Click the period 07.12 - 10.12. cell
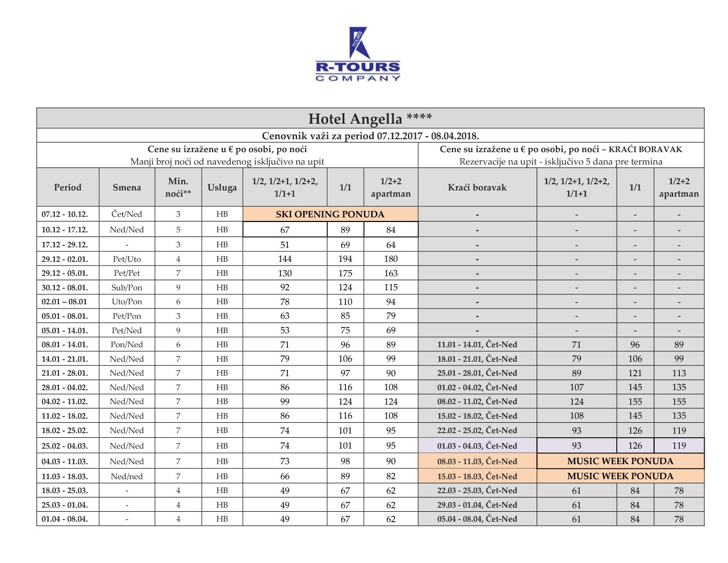Image resolution: width=728 pixels, height=563 pixels. coord(68,214)
